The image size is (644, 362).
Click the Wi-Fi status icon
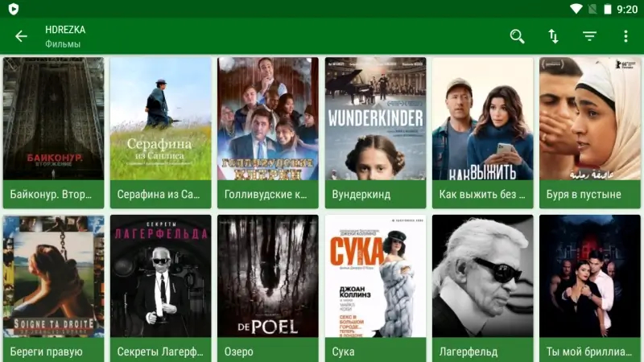tap(576, 9)
